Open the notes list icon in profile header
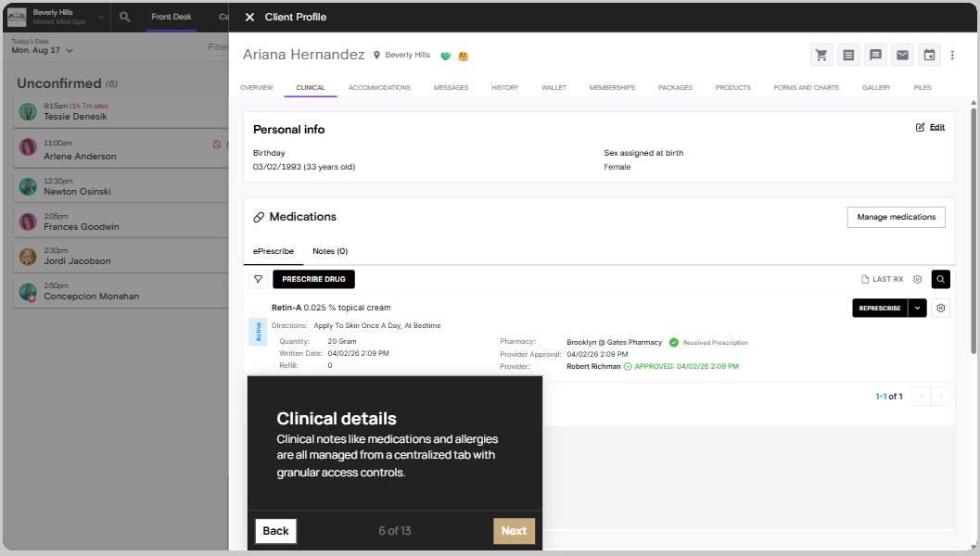Image resolution: width=980 pixels, height=556 pixels. pos(848,55)
